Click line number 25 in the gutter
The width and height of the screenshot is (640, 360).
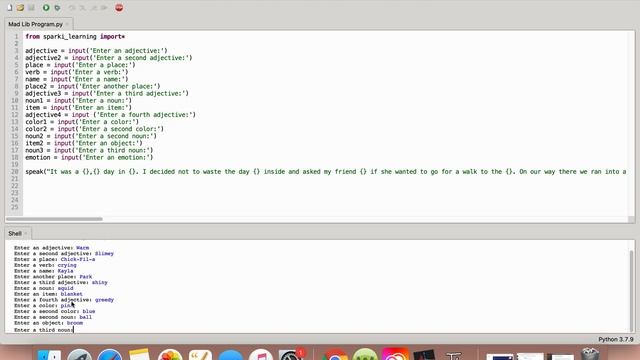pyautogui.click(x=14, y=207)
